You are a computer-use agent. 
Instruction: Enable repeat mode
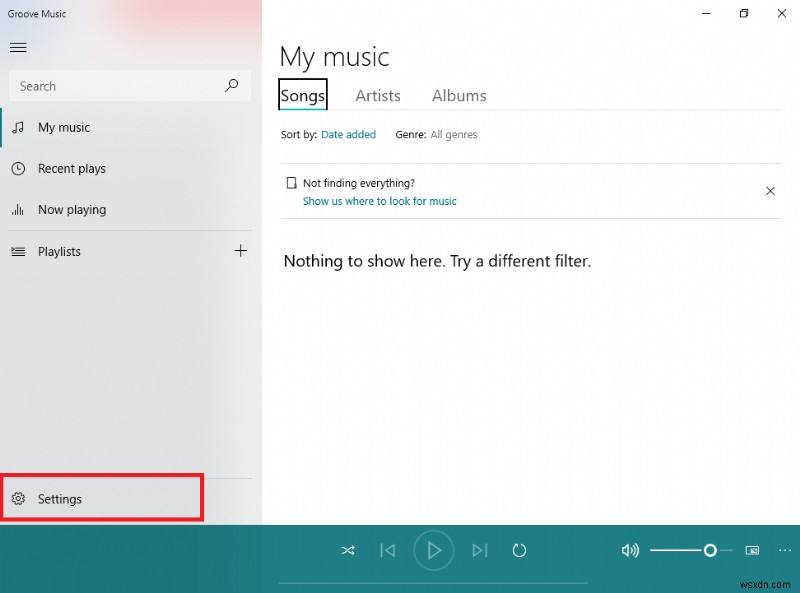point(520,550)
